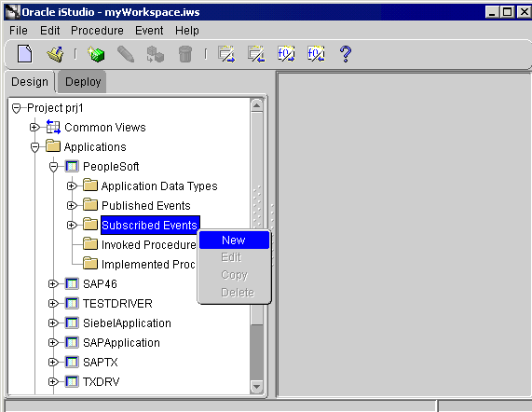Expand the TESTDRIVER node
Image resolution: width=532 pixels, height=412 pixels.
point(52,303)
